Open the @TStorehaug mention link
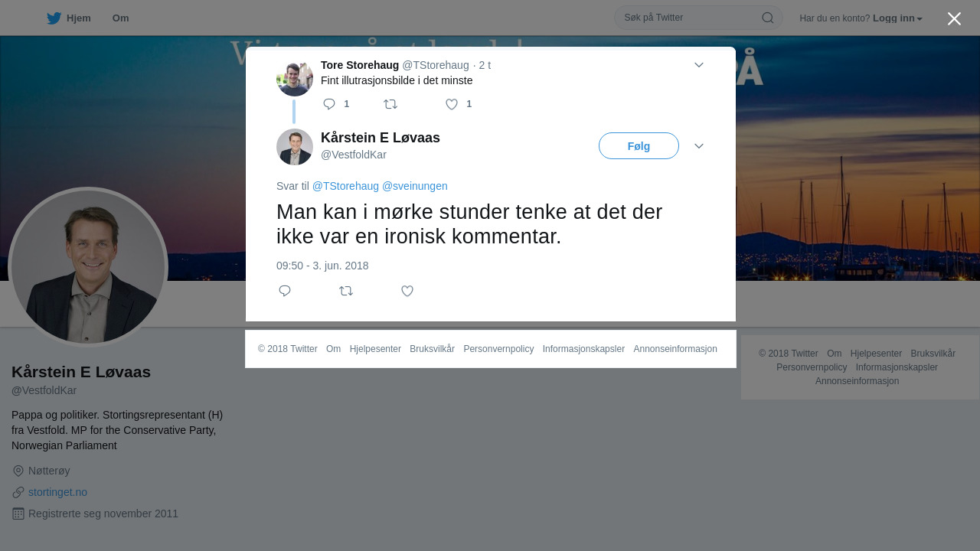The width and height of the screenshot is (980, 551). tap(345, 186)
